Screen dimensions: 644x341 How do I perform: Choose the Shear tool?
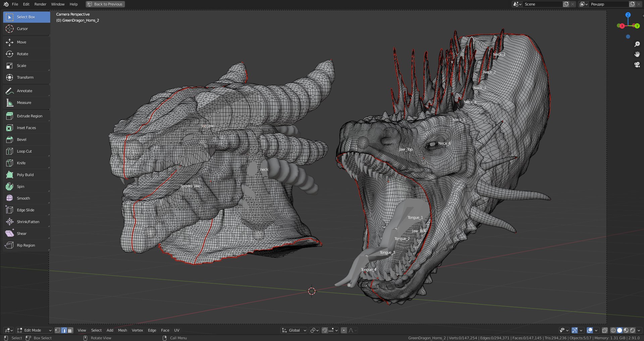point(26,233)
